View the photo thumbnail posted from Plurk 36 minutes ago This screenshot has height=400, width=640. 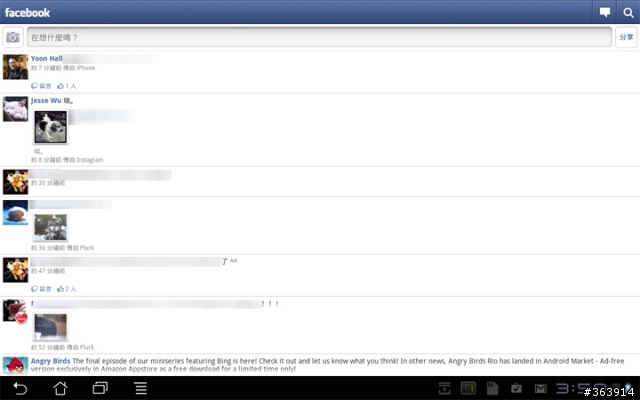[x=51, y=227]
